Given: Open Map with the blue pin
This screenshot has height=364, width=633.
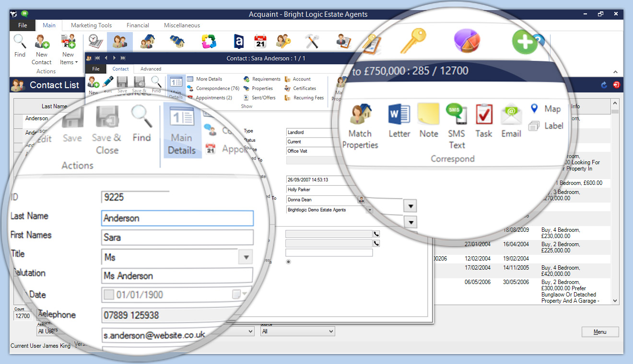Looking at the screenshot, I should pos(546,109).
